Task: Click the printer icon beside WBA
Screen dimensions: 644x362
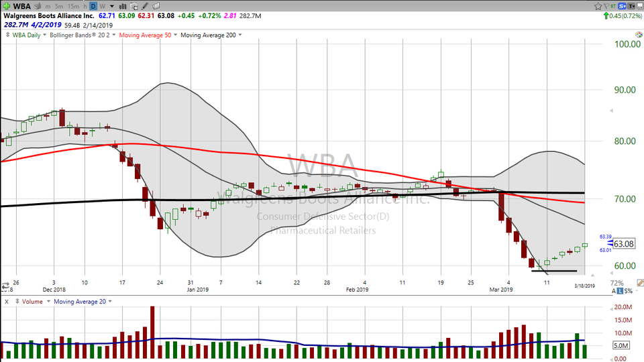Action: (38, 6)
